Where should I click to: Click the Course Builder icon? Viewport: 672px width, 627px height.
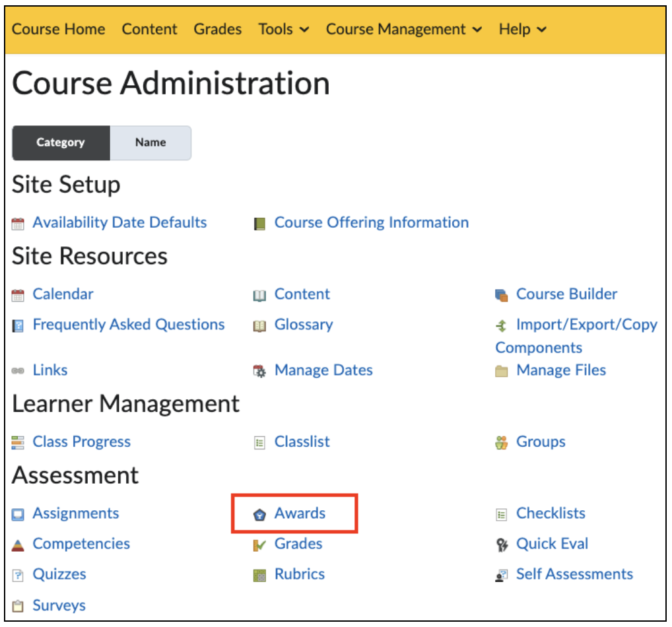501,295
